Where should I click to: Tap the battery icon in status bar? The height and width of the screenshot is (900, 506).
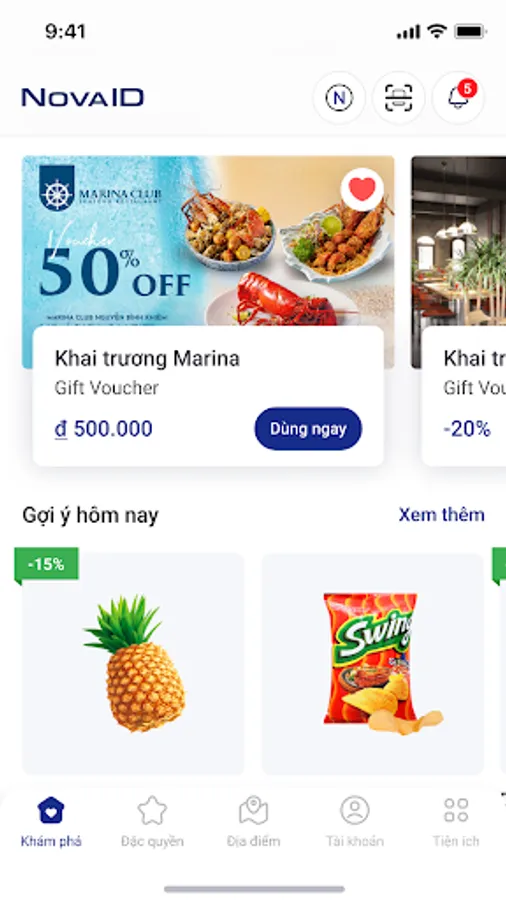[470, 32]
